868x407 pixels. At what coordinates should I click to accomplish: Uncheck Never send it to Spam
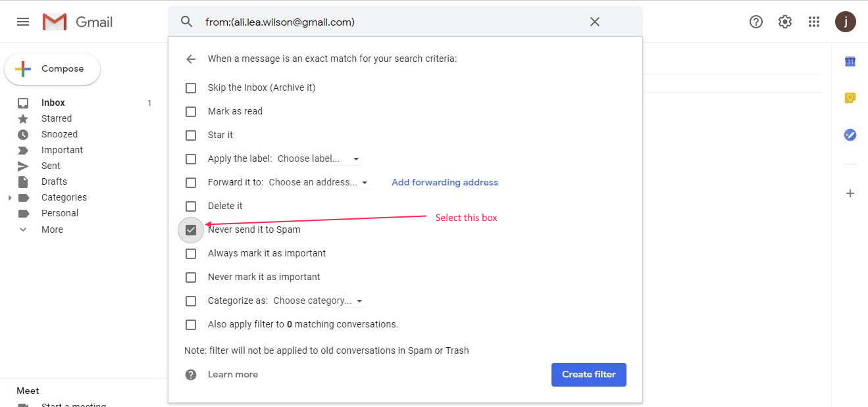pos(191,230)
